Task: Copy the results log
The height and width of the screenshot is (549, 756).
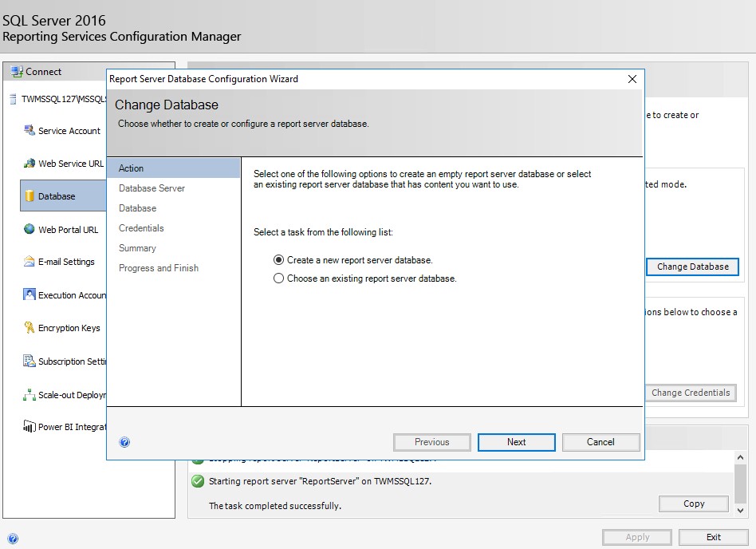Action: click(694, 504)
